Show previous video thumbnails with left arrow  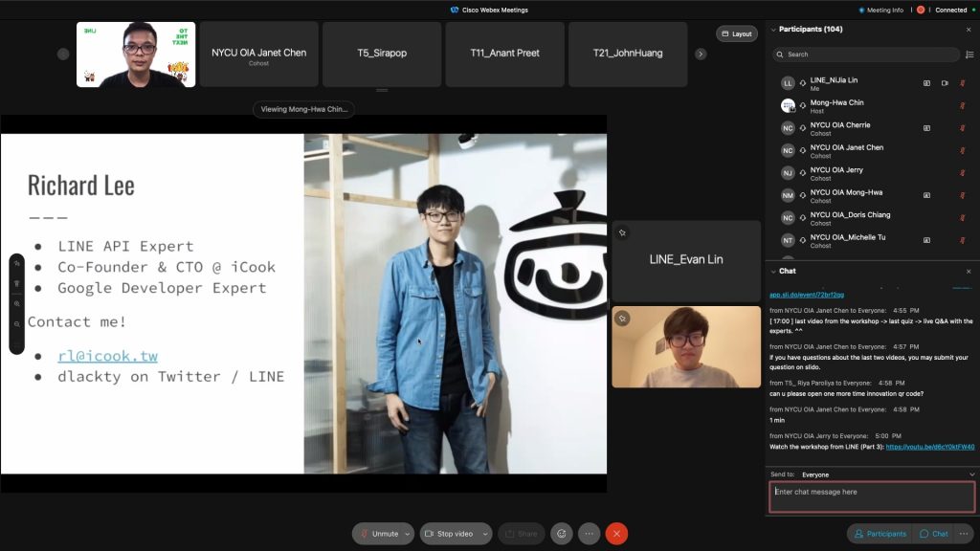coord(63,55)
